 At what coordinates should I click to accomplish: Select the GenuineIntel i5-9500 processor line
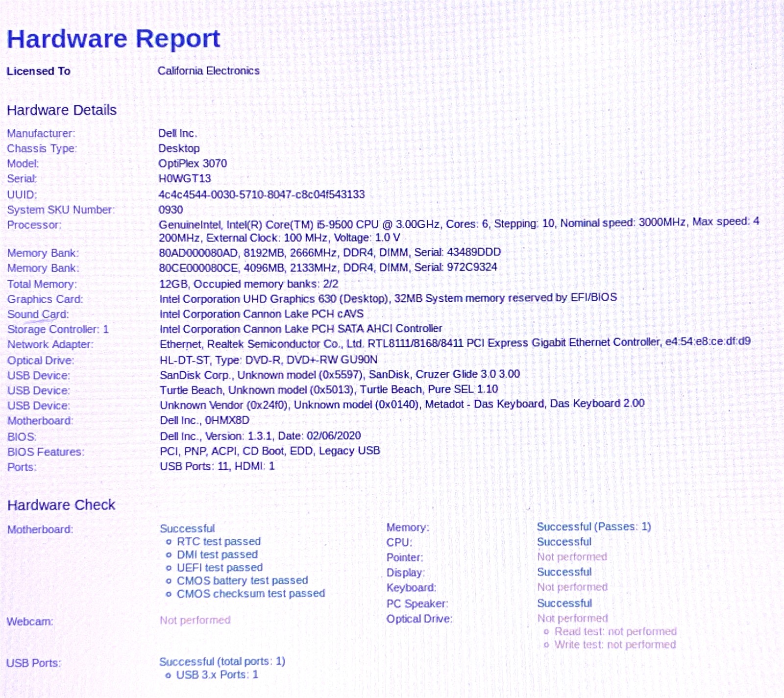pos(459,230)
